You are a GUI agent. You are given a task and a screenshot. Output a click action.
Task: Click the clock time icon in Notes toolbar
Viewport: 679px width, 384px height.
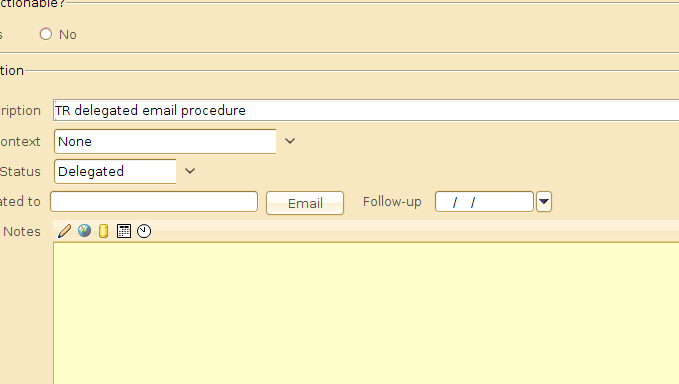(144, 231)
